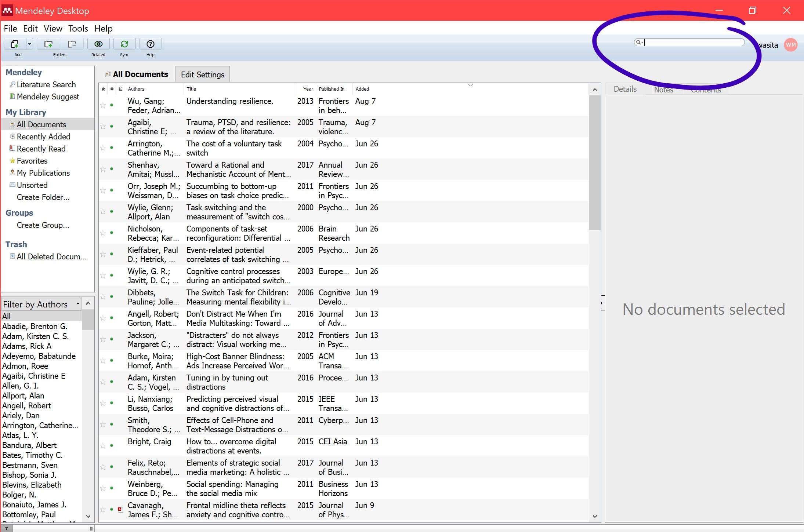Toggle favorite star for The cost of a voluntary task switch
The width and height of the screenshot is (804, 532).
coord(103,148)
